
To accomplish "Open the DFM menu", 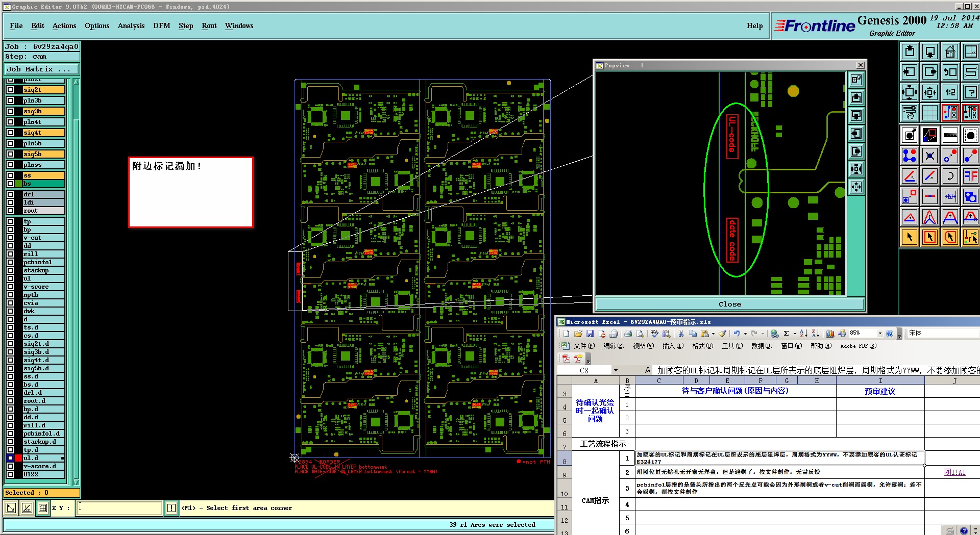I will point(161,26).
